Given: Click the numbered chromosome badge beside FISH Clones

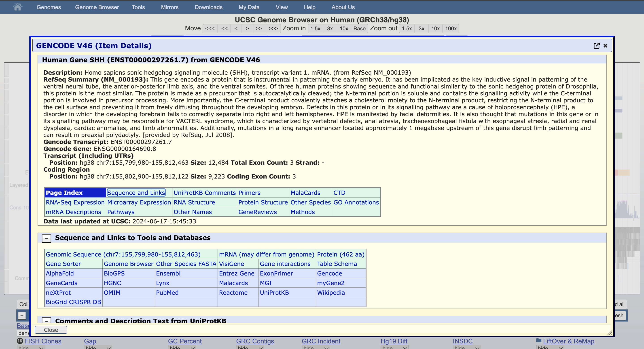Looking at the screenshot, I should tap(20, 341).
